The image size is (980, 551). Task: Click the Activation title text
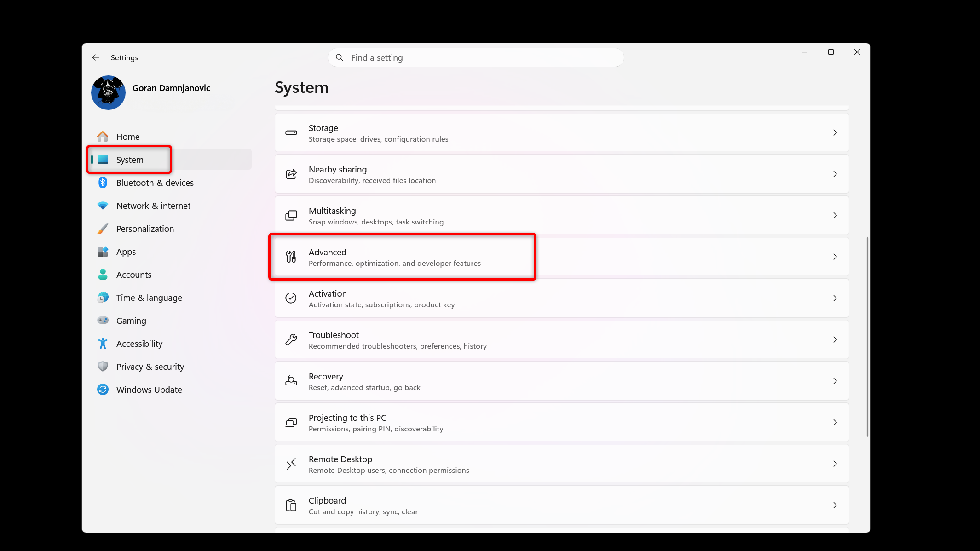point(328,293)
